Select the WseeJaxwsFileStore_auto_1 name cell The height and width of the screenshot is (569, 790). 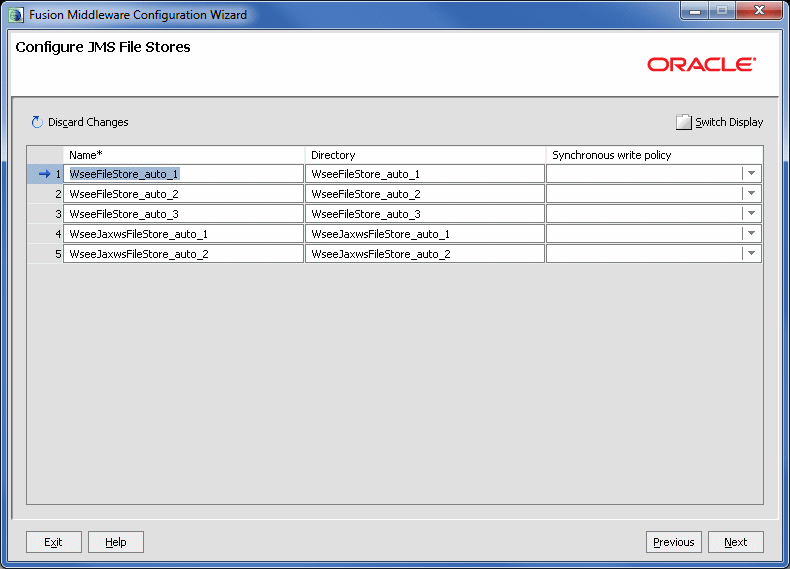[183, 234]
